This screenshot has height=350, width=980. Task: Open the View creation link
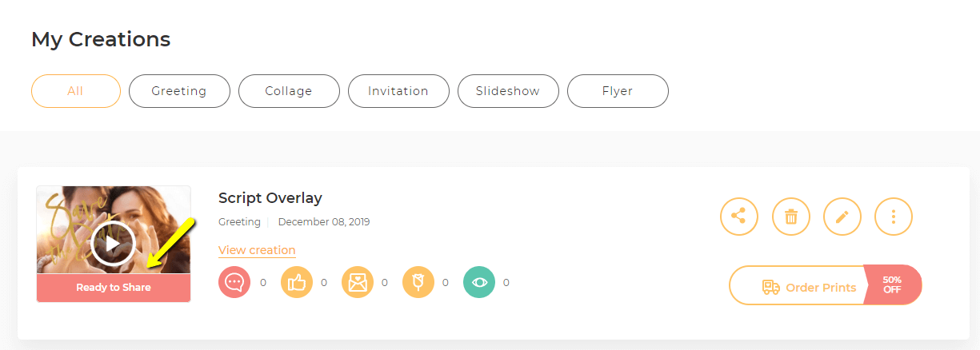tap(257, 250)
